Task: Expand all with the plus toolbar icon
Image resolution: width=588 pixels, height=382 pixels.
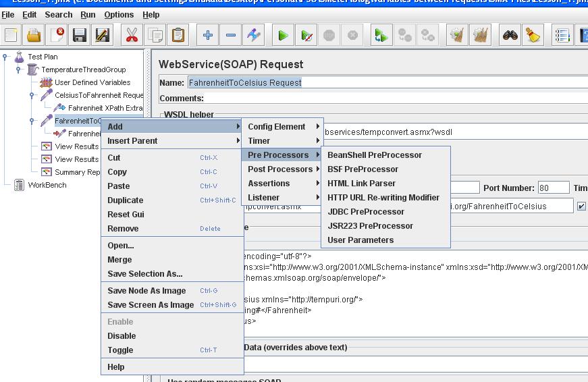Action: (207, 35)
